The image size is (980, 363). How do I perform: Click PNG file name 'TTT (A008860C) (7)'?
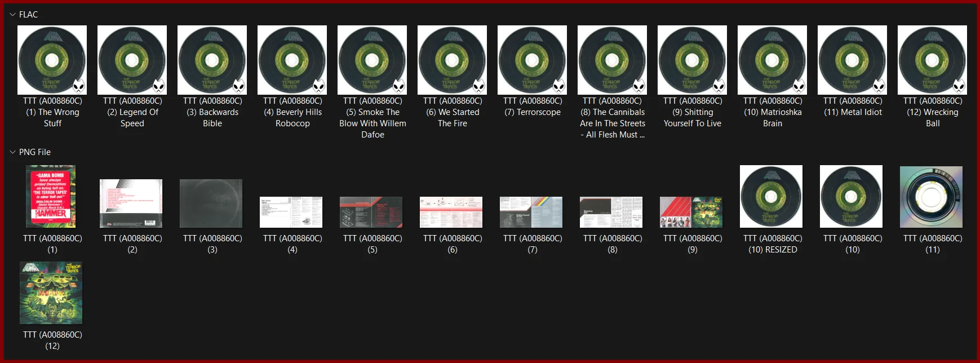click(533, 244)
